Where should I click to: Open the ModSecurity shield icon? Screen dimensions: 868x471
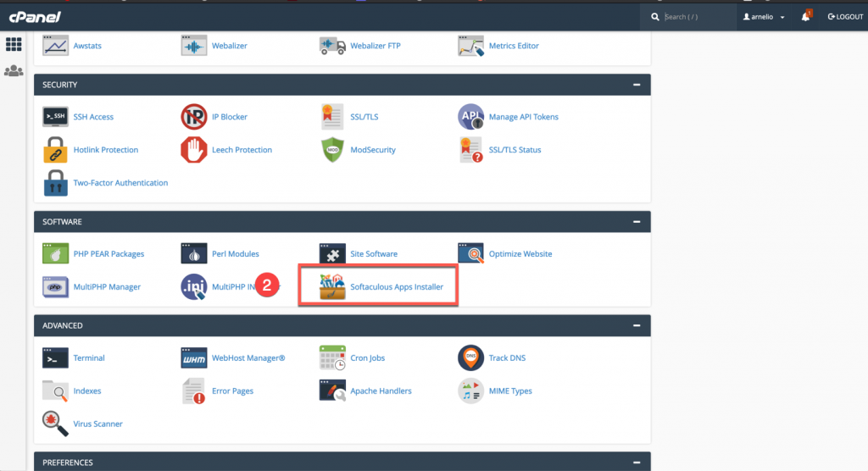pos(332,150)
